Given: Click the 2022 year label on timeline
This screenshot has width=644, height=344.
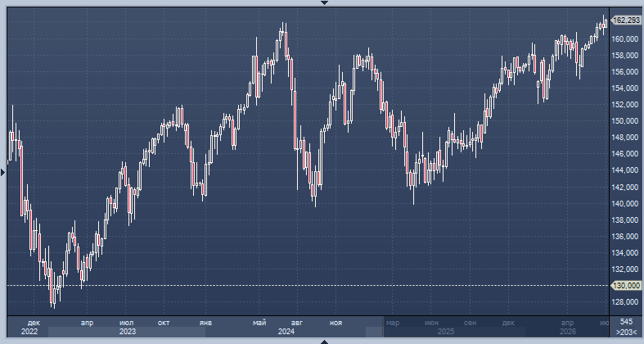Looking at the screenshot, I should click(x=29, y=331).
